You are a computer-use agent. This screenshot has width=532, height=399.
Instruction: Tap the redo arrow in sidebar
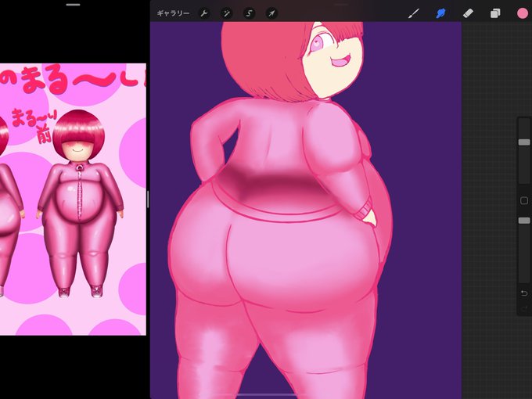pyautogui.click(x=524, y=308)
